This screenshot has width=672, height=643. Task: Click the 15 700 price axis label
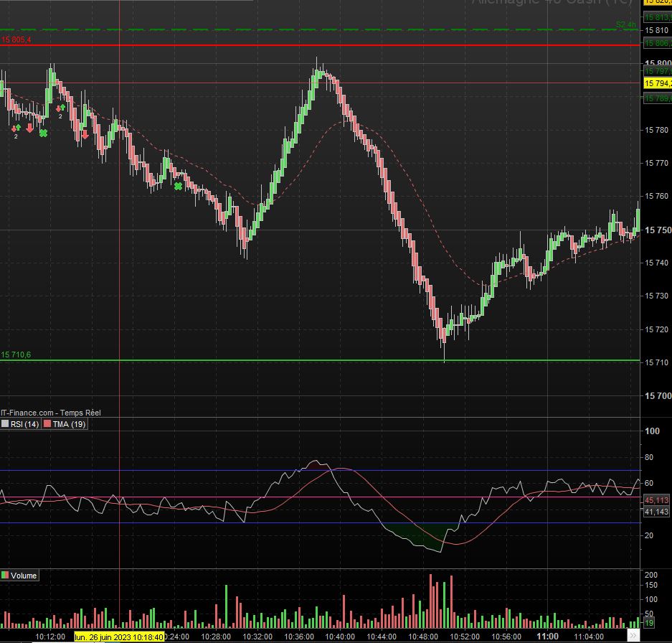[658, 396]
